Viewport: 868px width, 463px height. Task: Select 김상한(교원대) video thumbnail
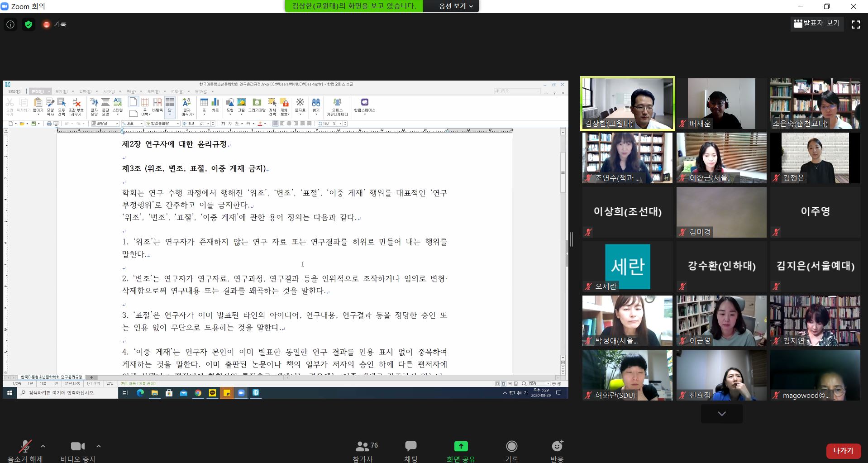(x=627, y=104)
